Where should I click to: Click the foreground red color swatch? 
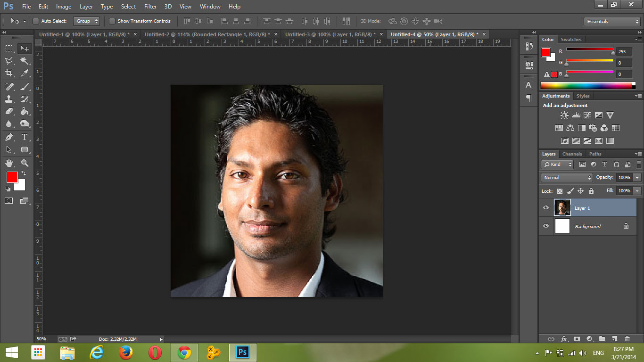tap(12, 177)
